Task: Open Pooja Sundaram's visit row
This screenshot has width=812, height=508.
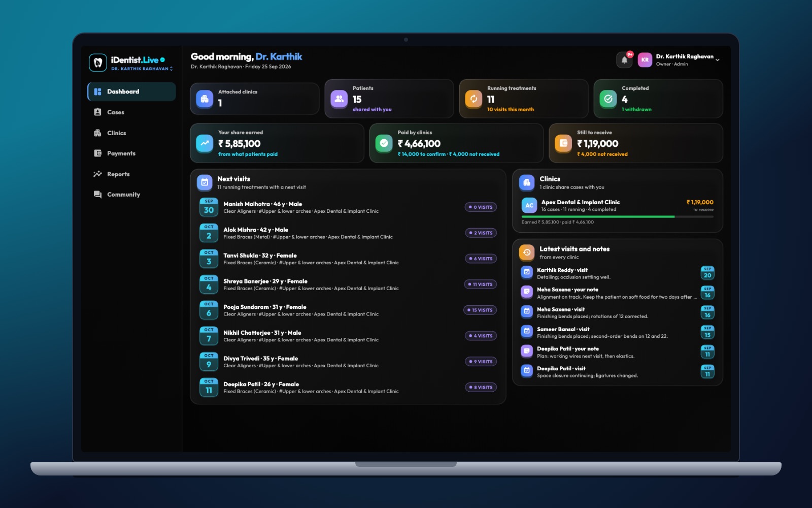Action: pos(348,310)
